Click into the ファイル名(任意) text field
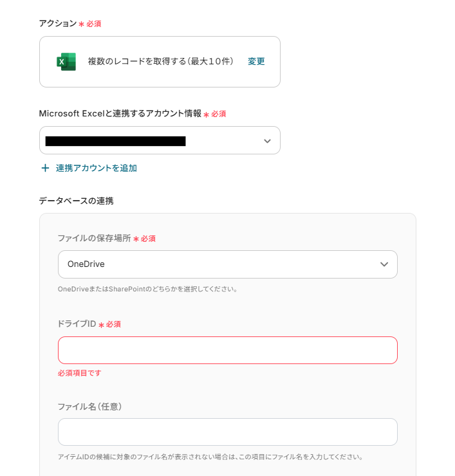Image resolution: width=455 pixels, height=476 pixels. click(227, 432)
